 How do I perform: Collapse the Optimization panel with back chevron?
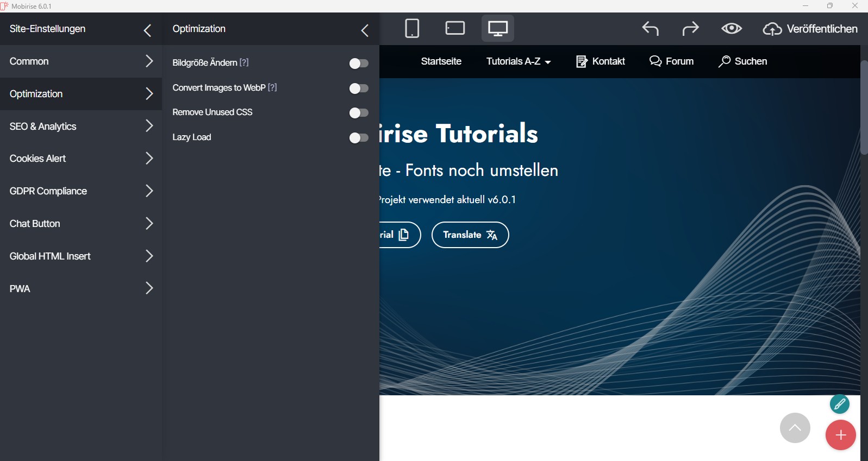pyautogui.click(x=365, y=30)
